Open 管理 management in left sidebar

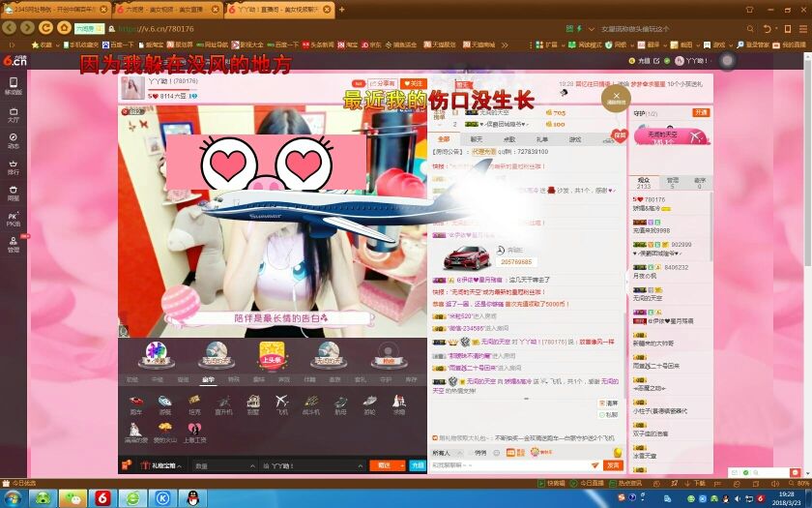tap(13, 245)
